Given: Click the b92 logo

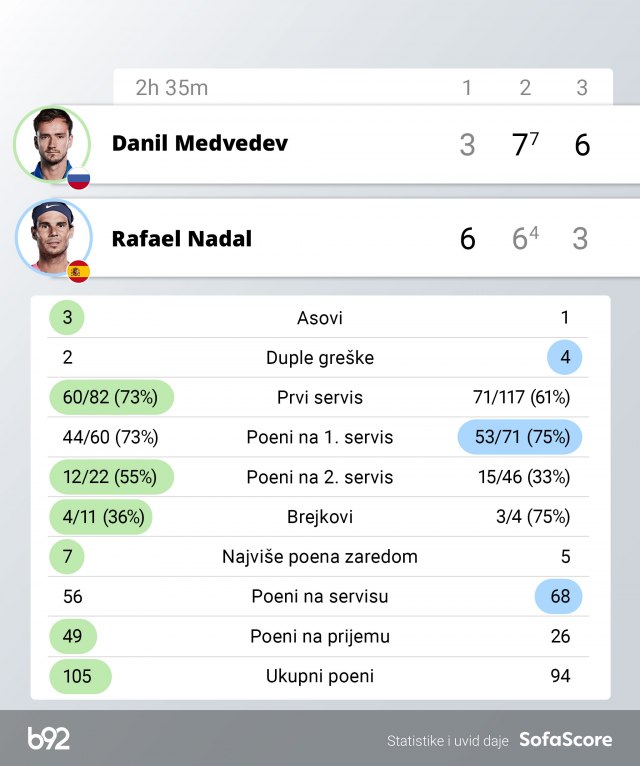Looking at the screenshot, I should click(49, 739).
